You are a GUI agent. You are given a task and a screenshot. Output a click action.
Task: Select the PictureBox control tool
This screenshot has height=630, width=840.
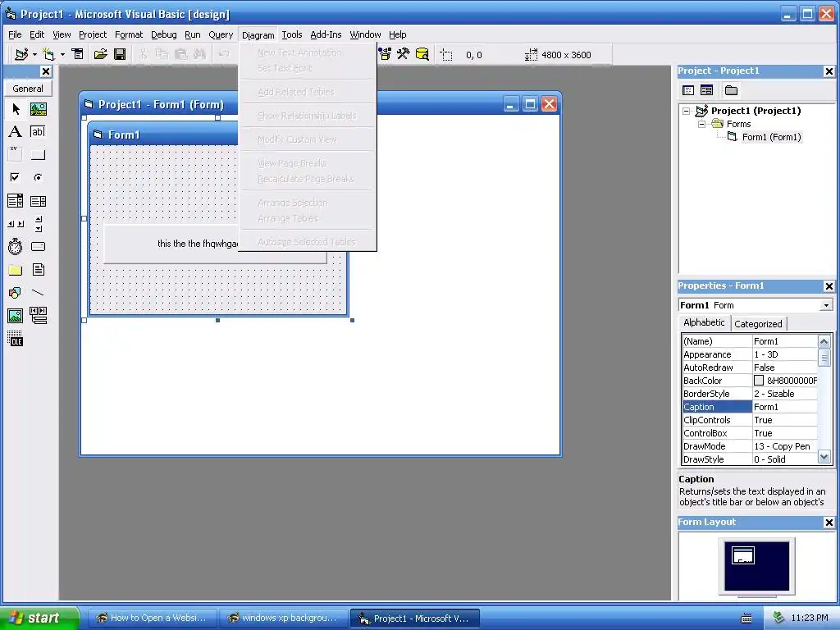(x=38, y=109)
